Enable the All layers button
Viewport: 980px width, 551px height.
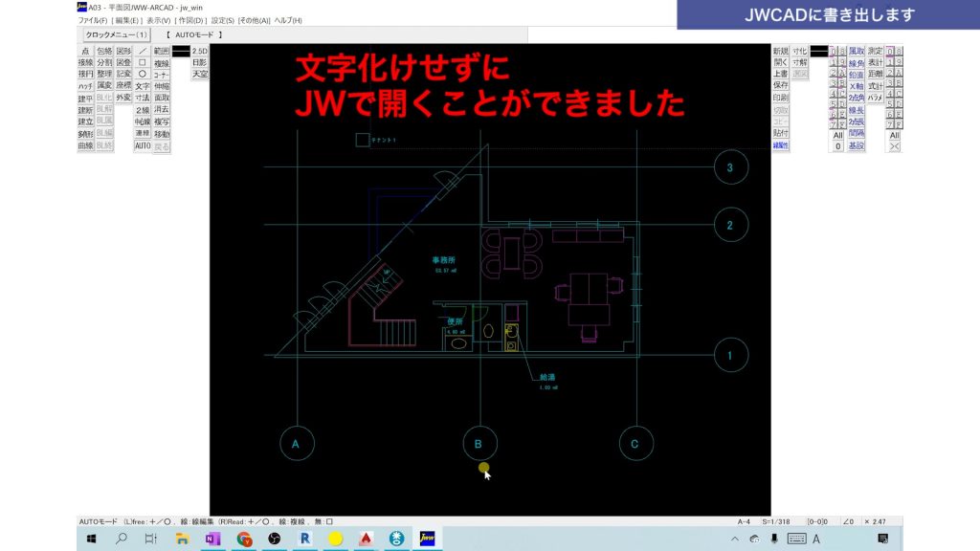(x=894, y=134)
